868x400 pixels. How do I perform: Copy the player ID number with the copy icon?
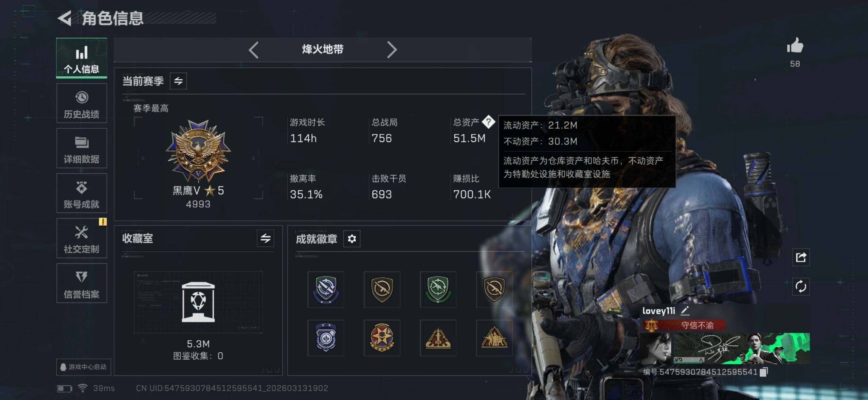(x=763, y=372)
